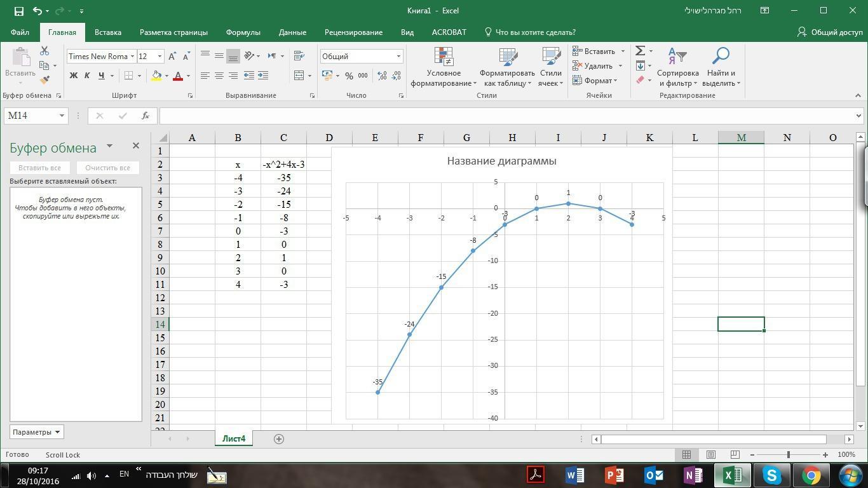This screenshot has width=868, height=488.
Task: Switch to the Формулы tab
Action: click(x=243, y=32)
